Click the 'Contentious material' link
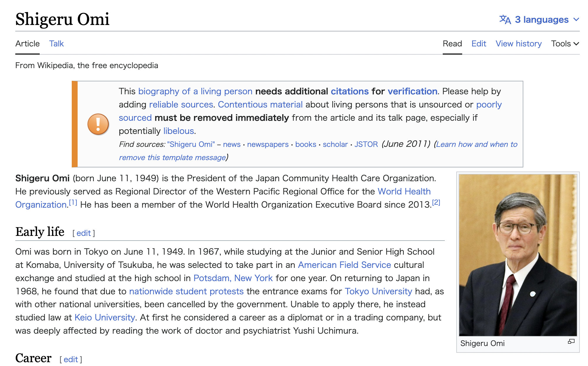Image resolution: width=588 pixels, height=366 pixels. coord(260,105)
